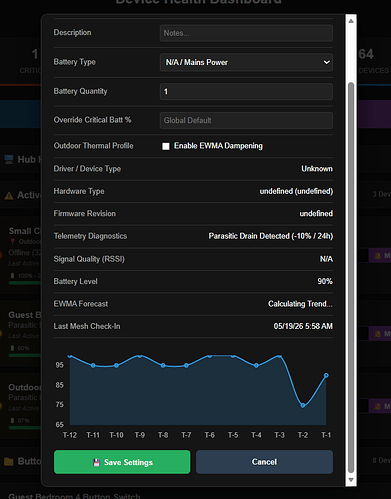Screen dimensions: 391x499
Task: Click the Signal Quality 'N/A' value
Action: 326,259
